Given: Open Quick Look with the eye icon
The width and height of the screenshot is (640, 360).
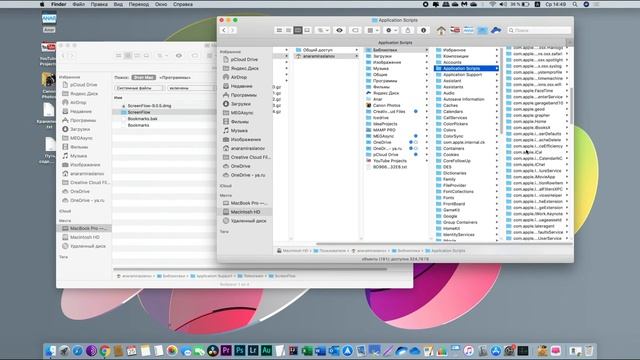Looking at the screenshot, I should [339, 30].
